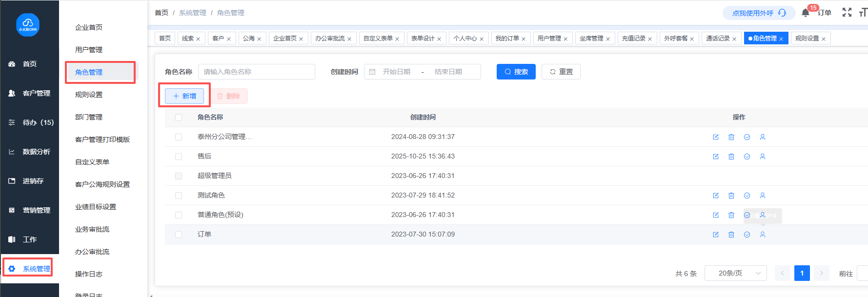Click the 搜索 button

click(516, 72)
